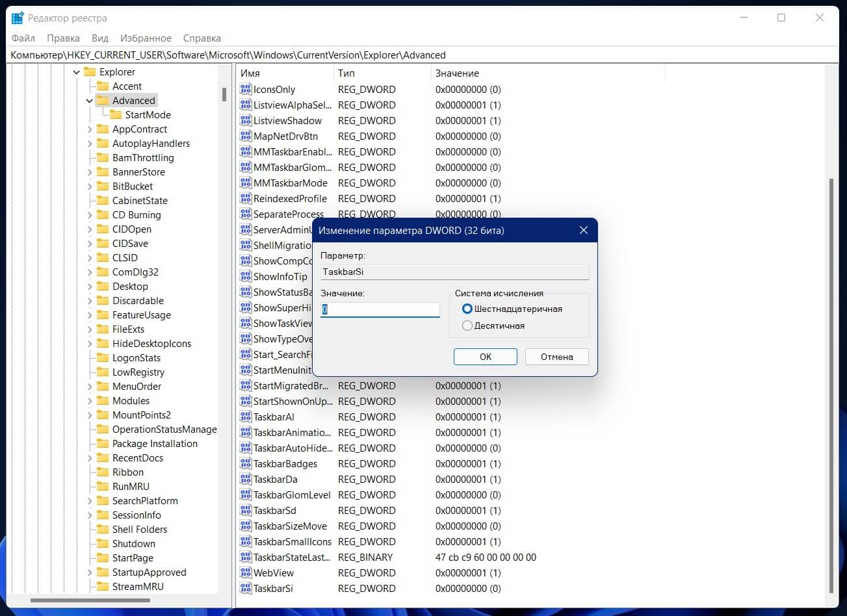The height and width of the screenshot is (616, 847).
Task: Click the Registry Editor title bar icon
Action: tap(18, 18)
